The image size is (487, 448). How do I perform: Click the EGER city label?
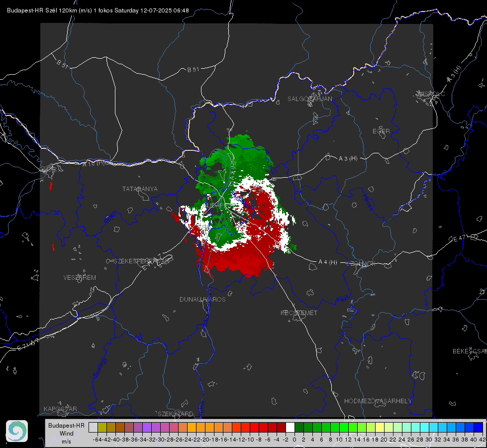(x=381, y=131)
